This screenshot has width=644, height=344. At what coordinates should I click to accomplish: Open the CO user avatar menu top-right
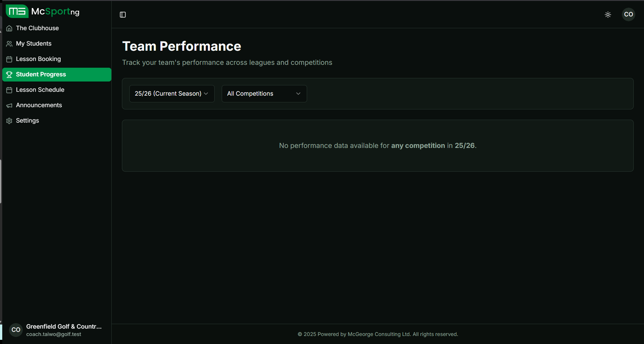pyautogui.click(x=628, y=14)
